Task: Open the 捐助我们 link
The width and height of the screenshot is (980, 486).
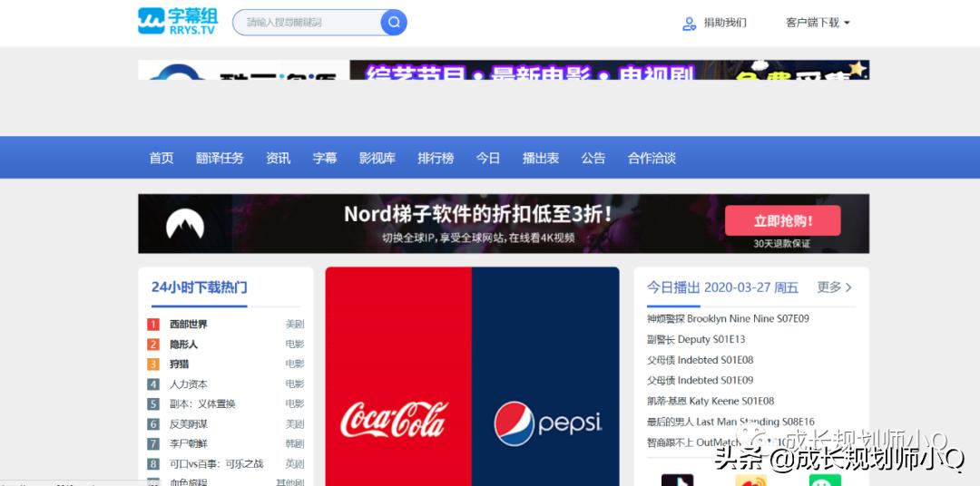Action: point(725,23)
